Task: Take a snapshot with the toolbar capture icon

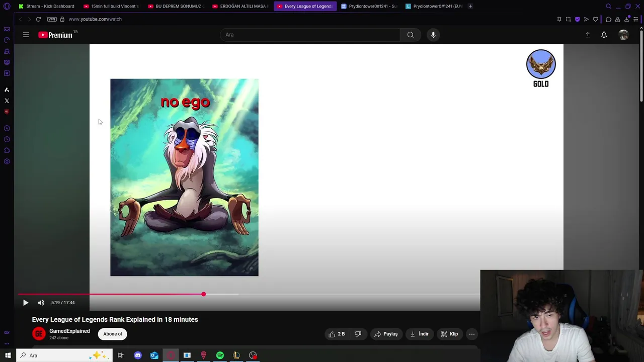Action: click(568, 19)
